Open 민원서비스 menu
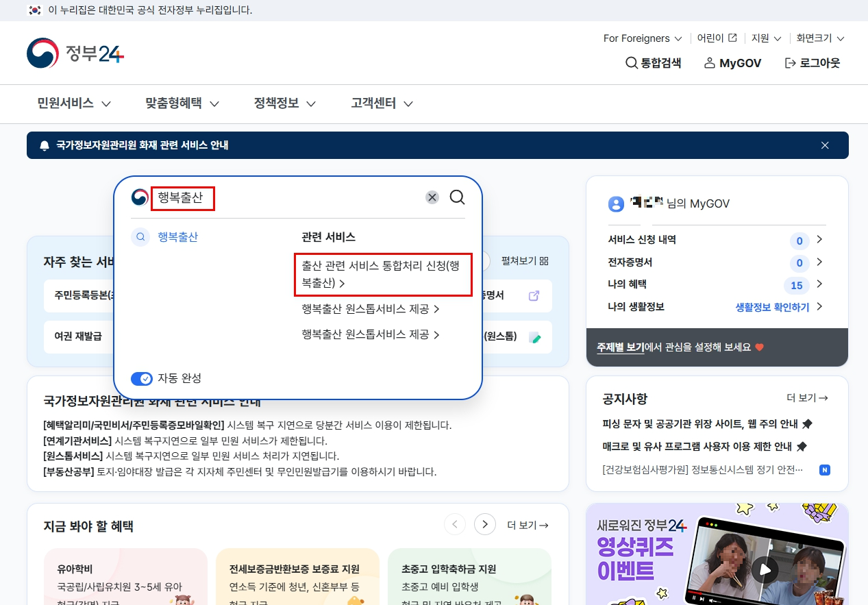The width and height of the screenshot is (868, 605). [x=74, y=103]
